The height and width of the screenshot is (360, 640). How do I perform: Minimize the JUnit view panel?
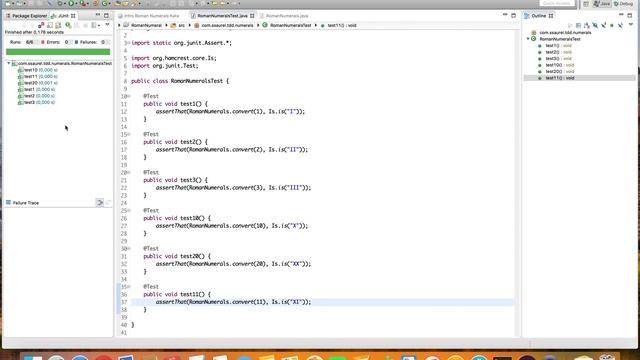click(98, 15)
